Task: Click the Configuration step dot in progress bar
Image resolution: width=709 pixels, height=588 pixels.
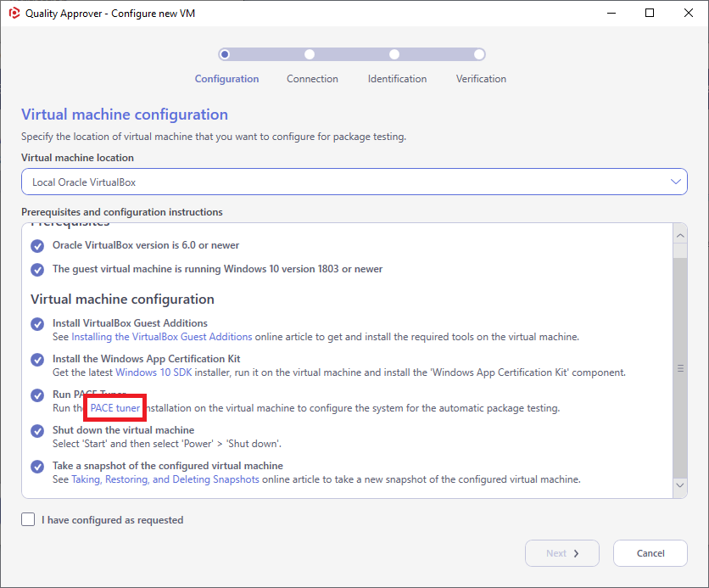Action: [x=225, y=54]
